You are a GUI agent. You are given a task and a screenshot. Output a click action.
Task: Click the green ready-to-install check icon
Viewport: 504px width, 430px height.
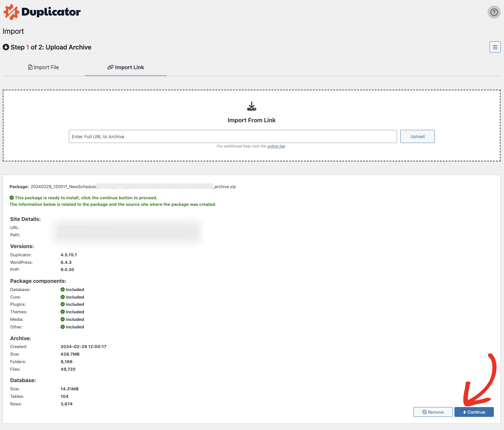[x=11, y=198]
